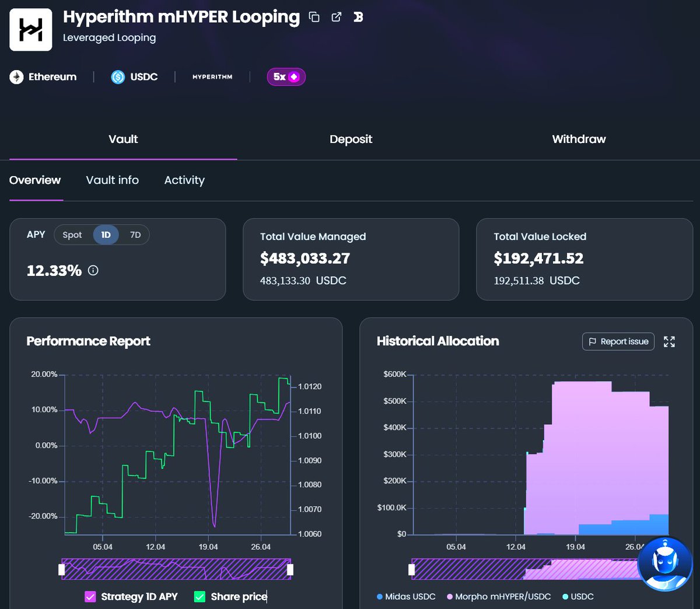The height and width of the screenshot is (609, 700).
Task: Click the Ethereum network icon
Action: click(16, 77)
